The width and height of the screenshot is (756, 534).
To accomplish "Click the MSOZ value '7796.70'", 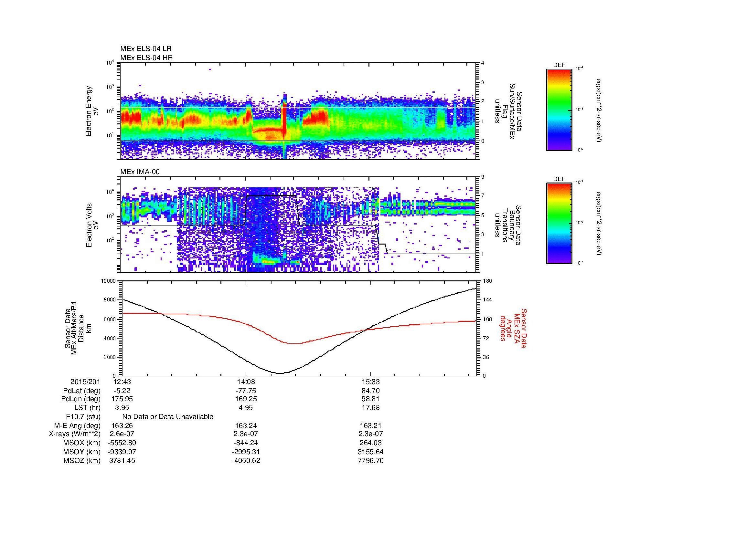I will tap(371, 461).
